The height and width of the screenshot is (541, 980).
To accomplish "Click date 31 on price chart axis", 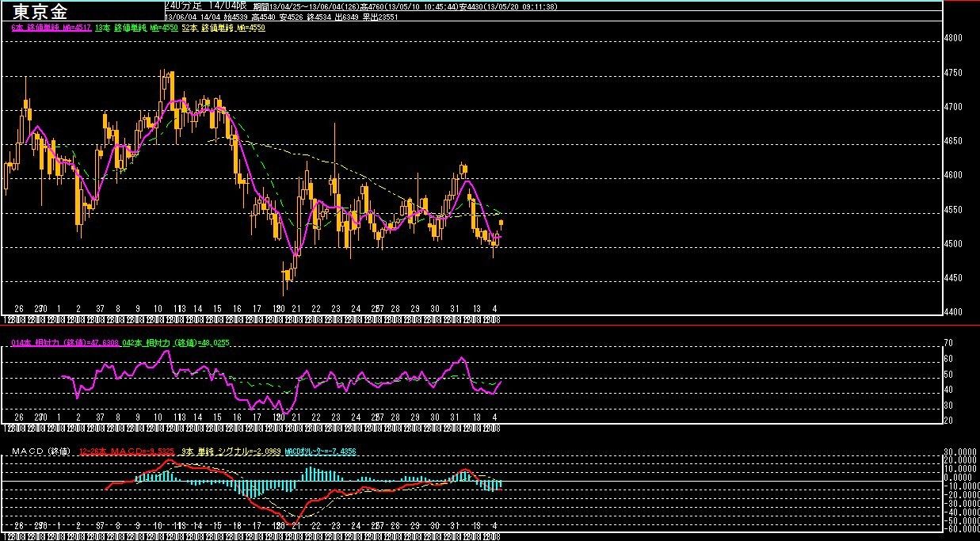I will [455, 308].
